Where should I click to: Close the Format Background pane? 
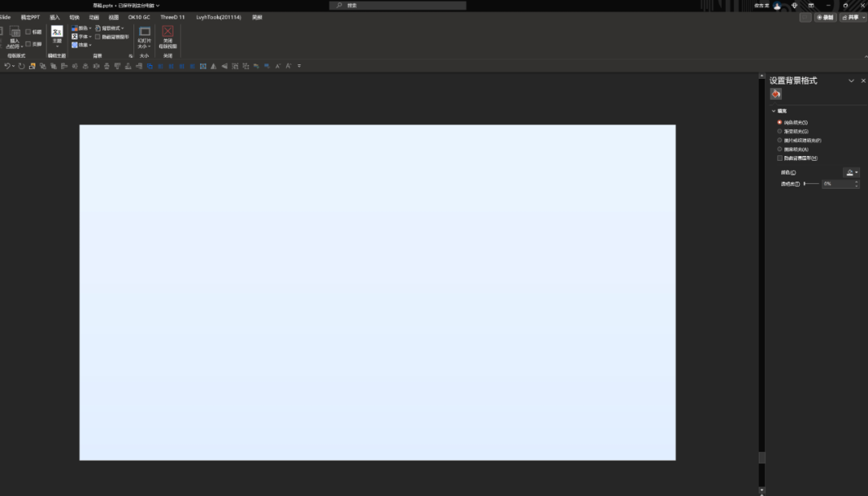(x=863, y=81)
